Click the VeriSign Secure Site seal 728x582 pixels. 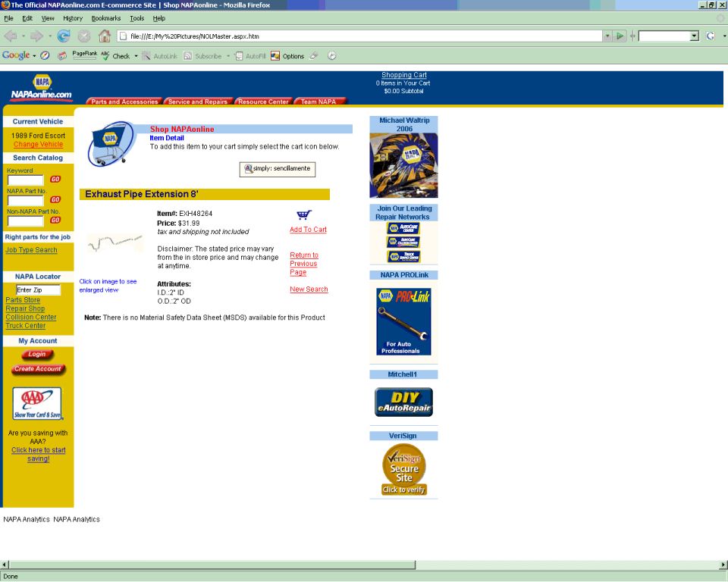(404, 469)
